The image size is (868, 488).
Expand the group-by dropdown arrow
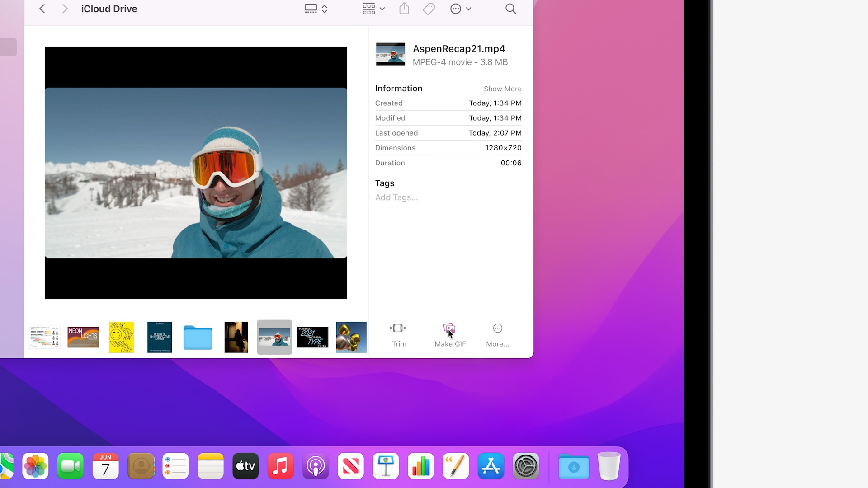tap(382, 9)
